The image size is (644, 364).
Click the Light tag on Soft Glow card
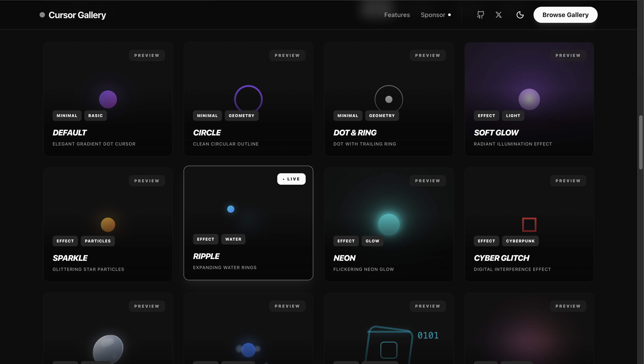click(513, 116)
